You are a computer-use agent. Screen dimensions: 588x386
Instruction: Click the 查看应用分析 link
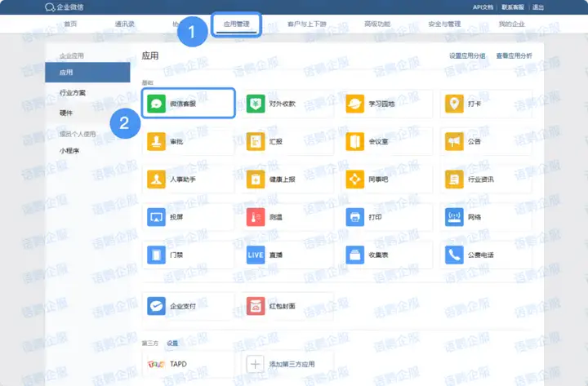pyautogui.click(x=514, y=56)
